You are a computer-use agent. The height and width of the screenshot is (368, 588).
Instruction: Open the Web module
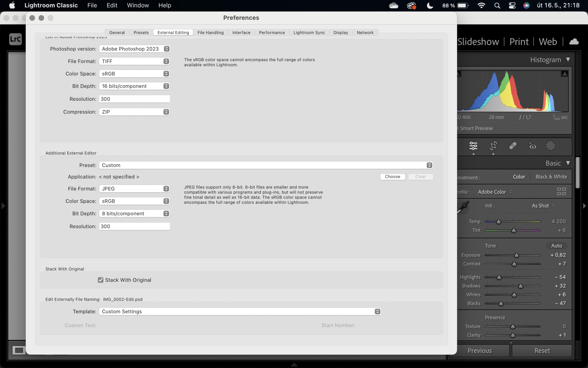point(548,42)
